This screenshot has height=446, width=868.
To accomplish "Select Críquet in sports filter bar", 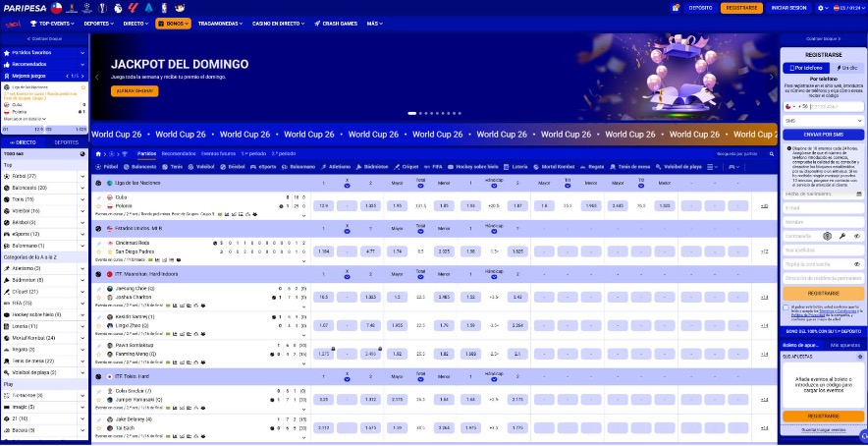I will coord(406,166).
